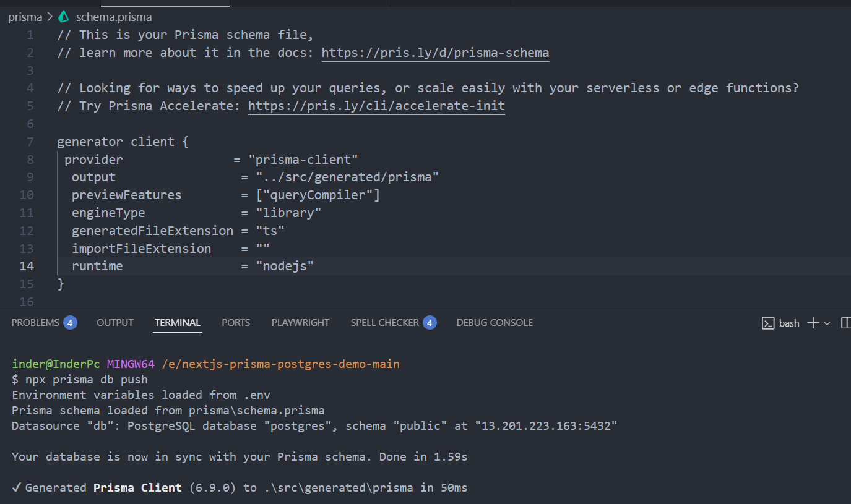Screen dimensions: 851x504
Task: Switch to the PLAYWRIGHT tab
Action: coord(300,322)
